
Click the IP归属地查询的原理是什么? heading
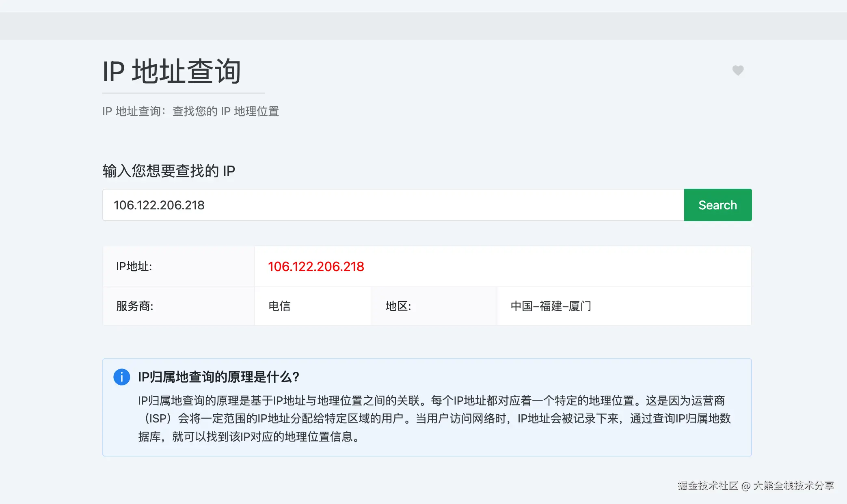218,377
